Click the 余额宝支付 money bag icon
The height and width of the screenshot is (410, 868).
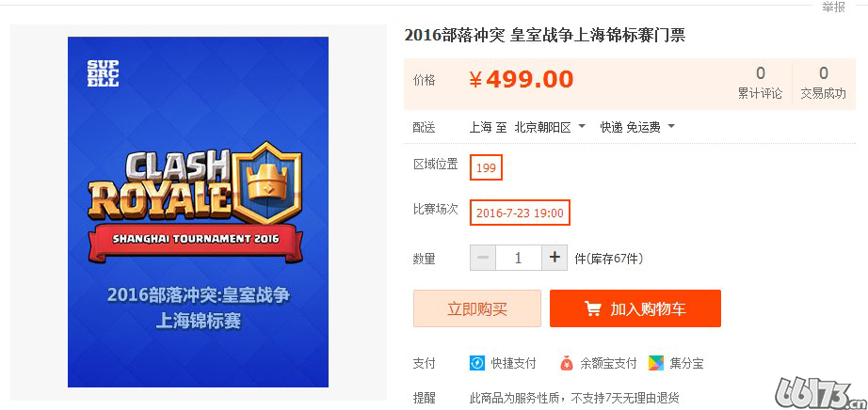pos(567,363)
